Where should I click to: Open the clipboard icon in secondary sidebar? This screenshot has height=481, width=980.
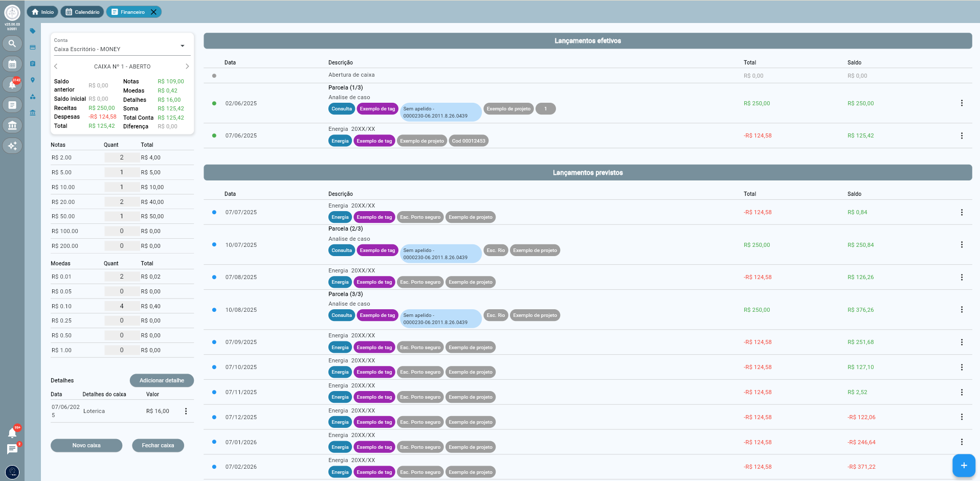(x=33, y=64)
